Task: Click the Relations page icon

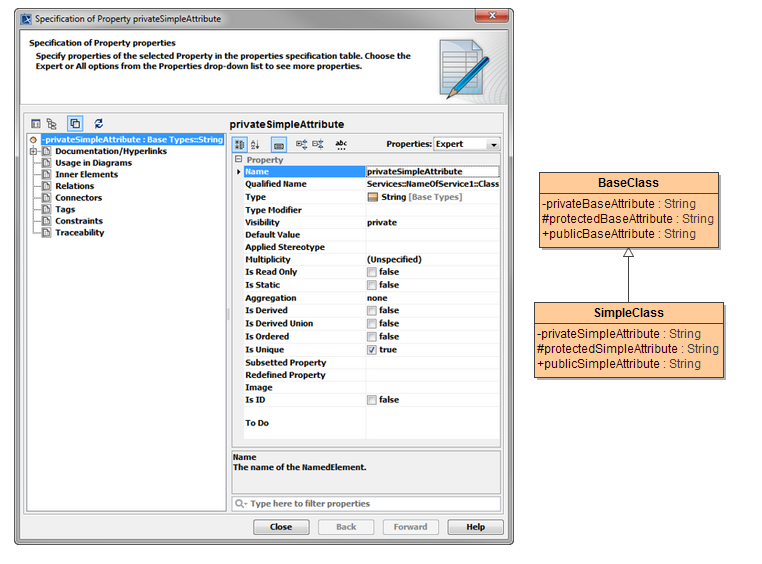Action: (47, 186)
